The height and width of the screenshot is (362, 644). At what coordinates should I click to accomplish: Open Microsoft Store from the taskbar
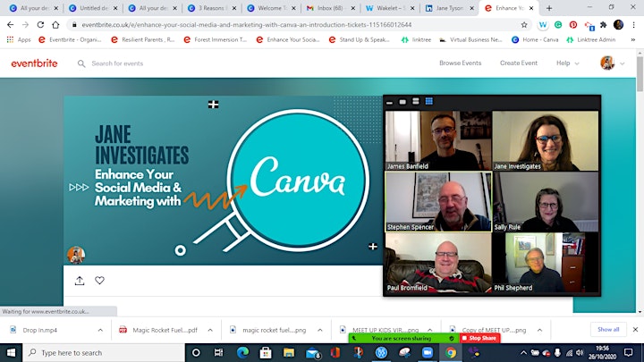pyautogui.click(x=266, y=352)
